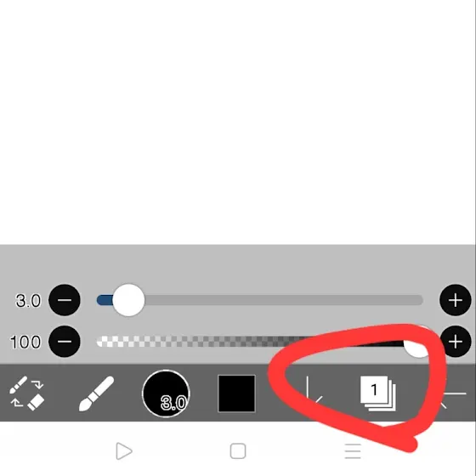Increase brush thickness with plus button
The width and height of the screenshot is (476, 476).
tap(456, 300)
